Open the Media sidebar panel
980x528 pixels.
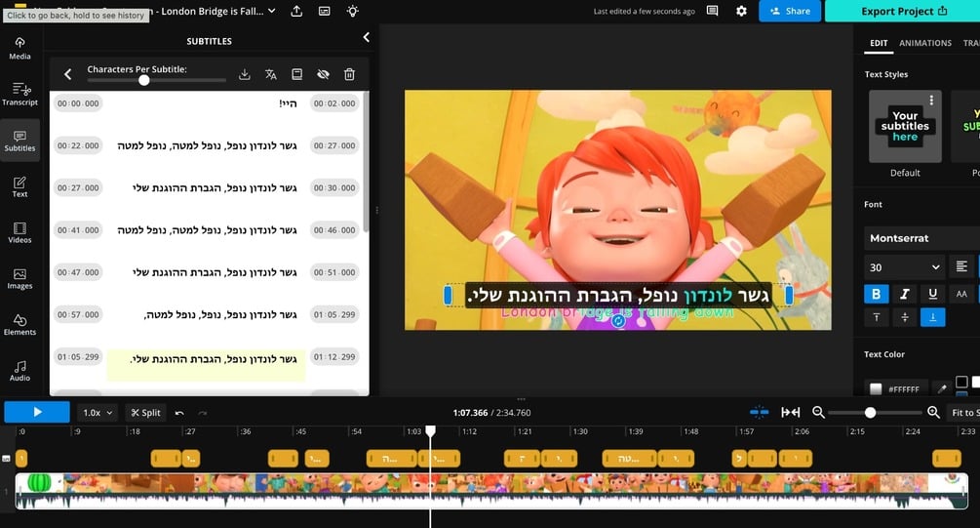point(20,48)
